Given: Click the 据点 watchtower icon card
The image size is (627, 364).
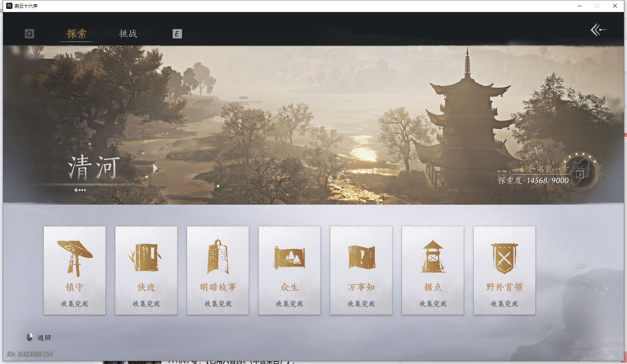Looking at the screenshot, I should pyautogui.click(x=433, y=270).
